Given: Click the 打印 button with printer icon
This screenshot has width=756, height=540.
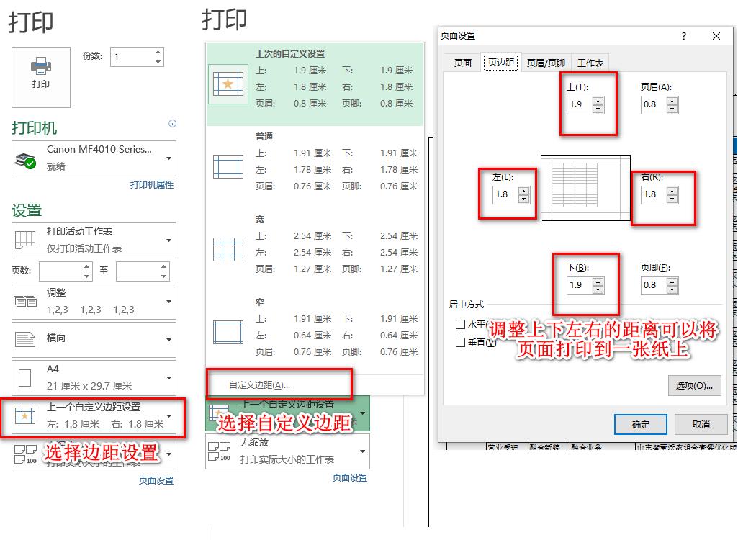Looking at the screenshot, I should tap(40, 76).
